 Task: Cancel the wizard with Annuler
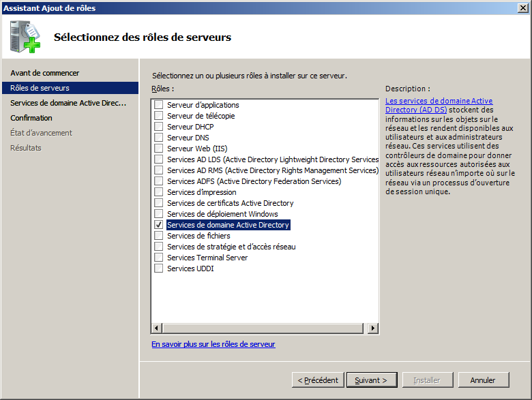[483, 380]
